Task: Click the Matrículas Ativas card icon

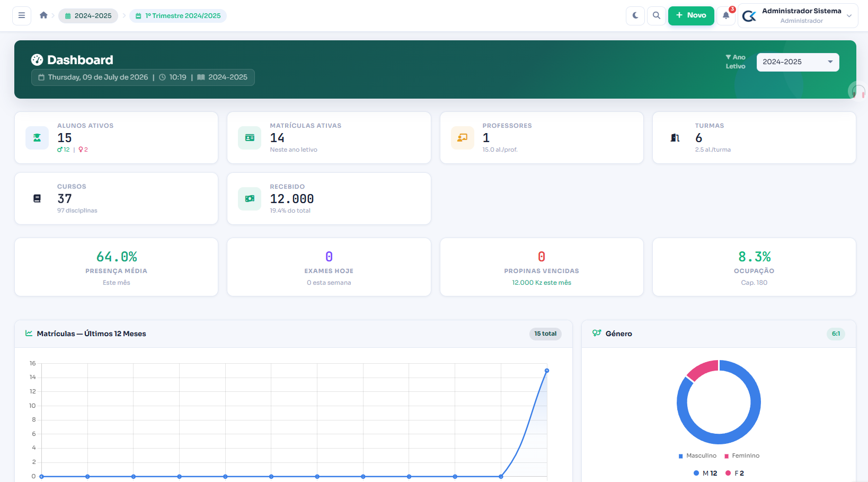Action: (250, 138)
